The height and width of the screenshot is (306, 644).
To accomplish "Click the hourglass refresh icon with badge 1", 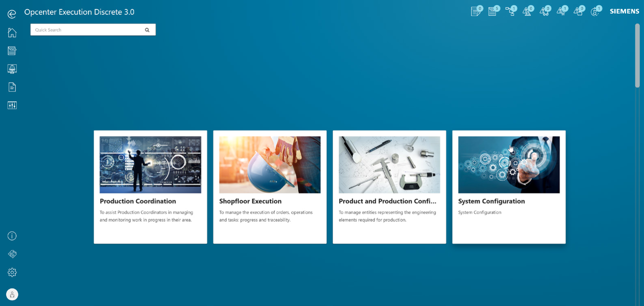I will point(595,11).
